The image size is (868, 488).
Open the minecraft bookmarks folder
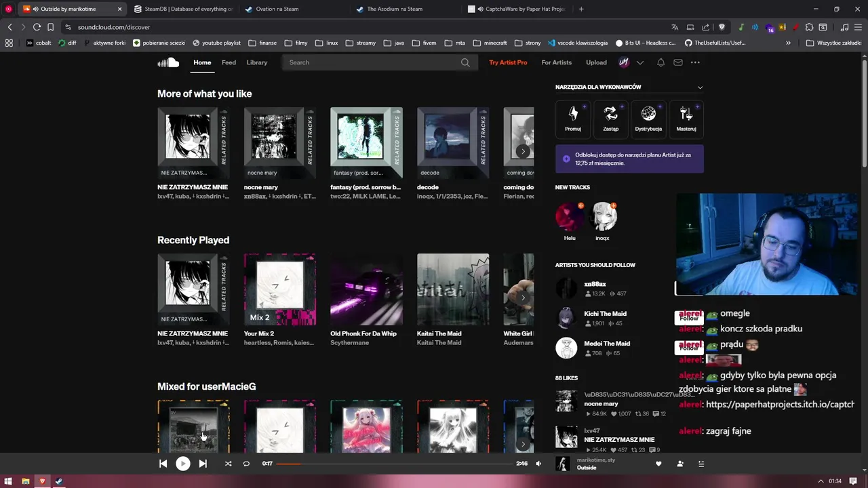coord(490,43)
